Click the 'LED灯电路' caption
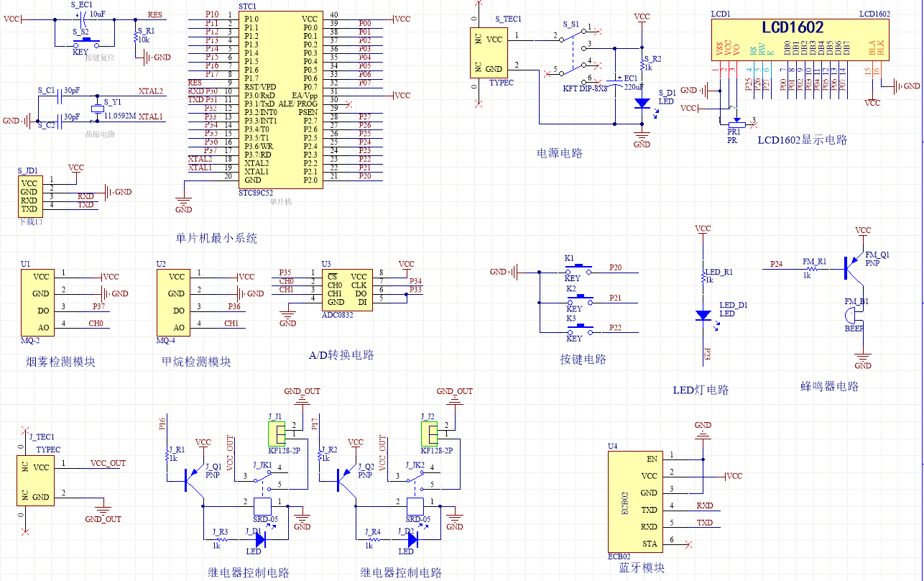Viewport: 924px width, 581px height. click(701, 390)
